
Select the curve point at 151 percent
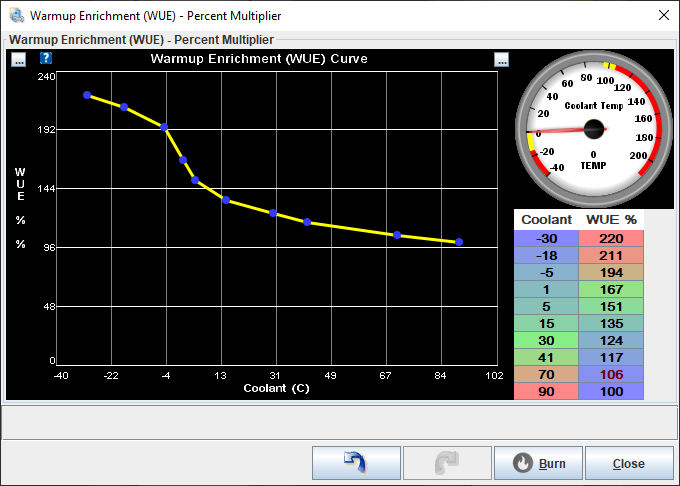[x=195, y=180]
